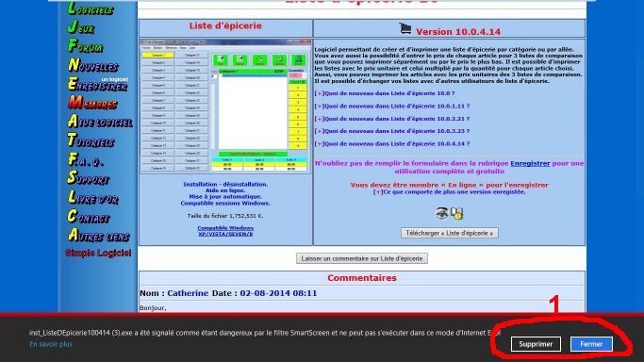Click Supprimer in SmartScreen bar

pos(536,344)
